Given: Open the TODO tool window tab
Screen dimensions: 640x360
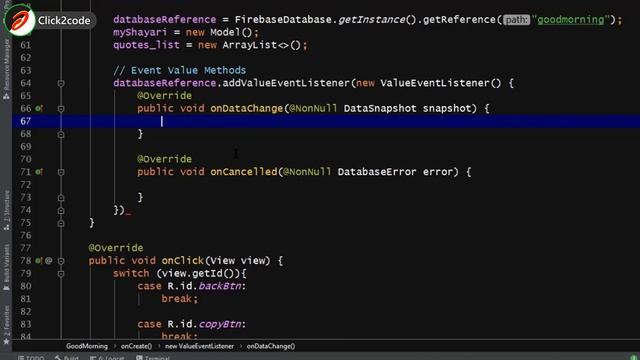Looking at the screenshot, I should point(31,358).
